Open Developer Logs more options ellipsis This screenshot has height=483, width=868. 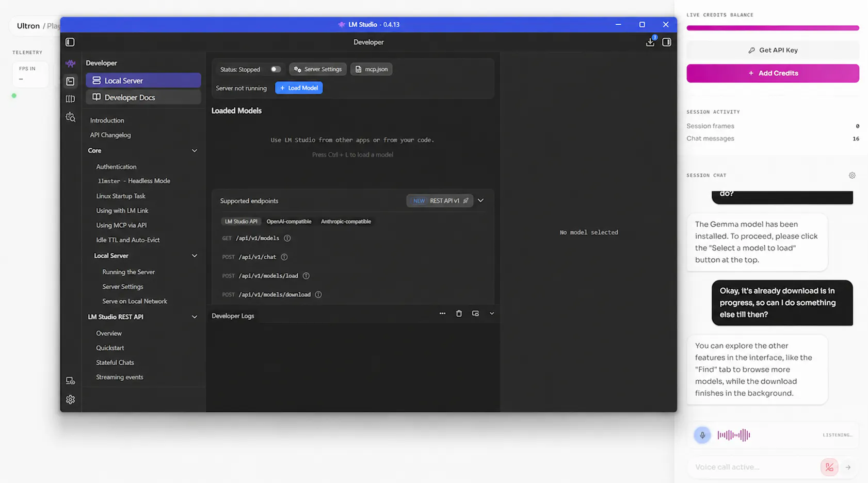pos(442,314)
